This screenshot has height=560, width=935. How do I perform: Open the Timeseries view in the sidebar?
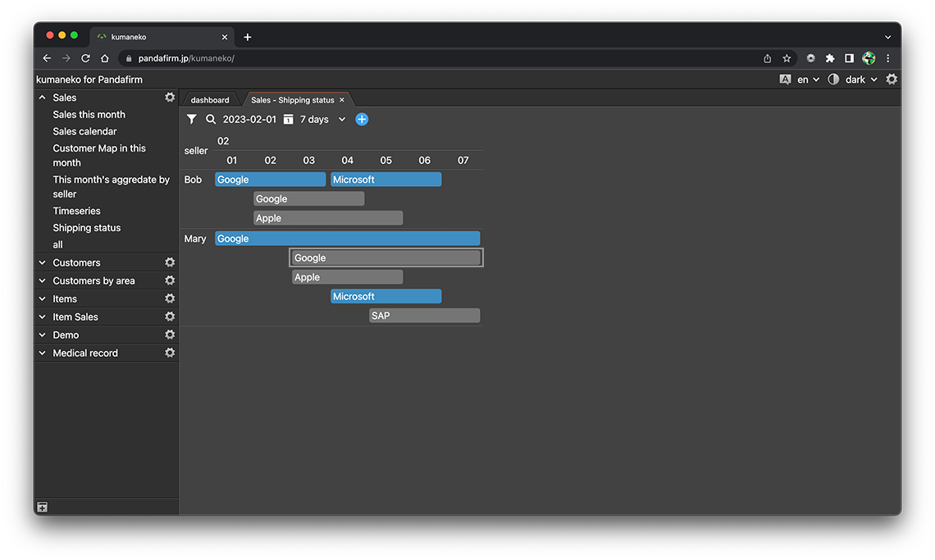point(75,211)
